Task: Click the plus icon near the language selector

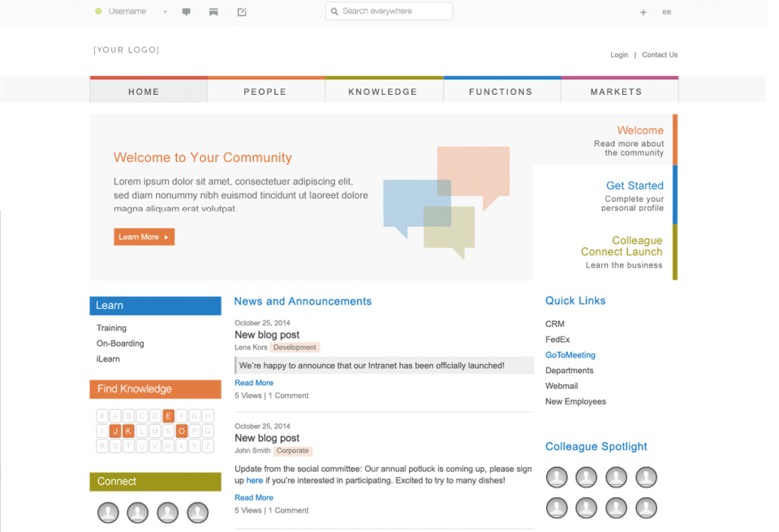Action: (643, 12)
